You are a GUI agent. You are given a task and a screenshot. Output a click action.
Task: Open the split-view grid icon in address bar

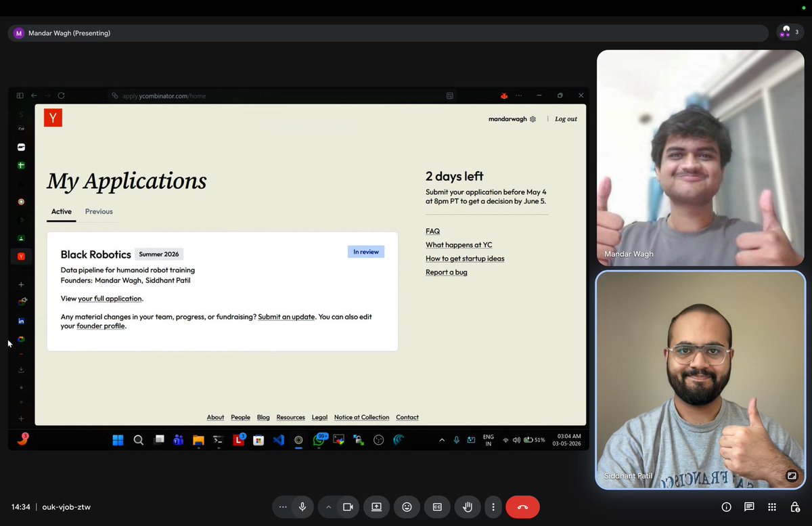coord(450,96)
